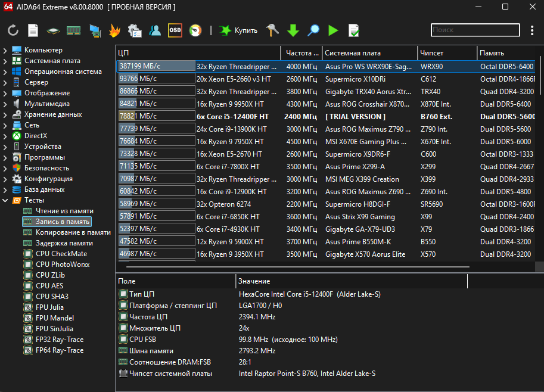This screenshot has width=544, height=392.
Task: Collapse the Тесты tree node
Action: (x=5, y=200)
